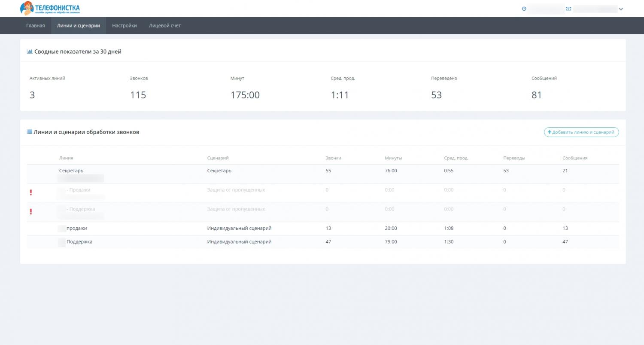
Task: Open Поддержка line with 47 calls
Action: pyautogui.click(x=79, y=242)
